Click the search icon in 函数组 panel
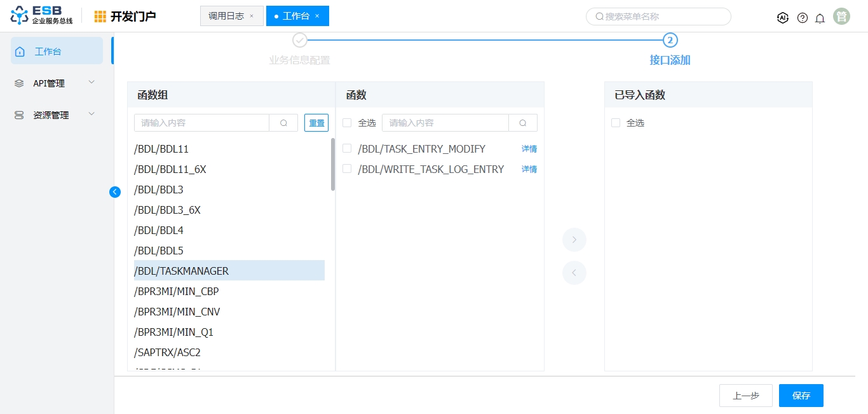The width and height of the screenshot is (868, 414). click(283, 123)
